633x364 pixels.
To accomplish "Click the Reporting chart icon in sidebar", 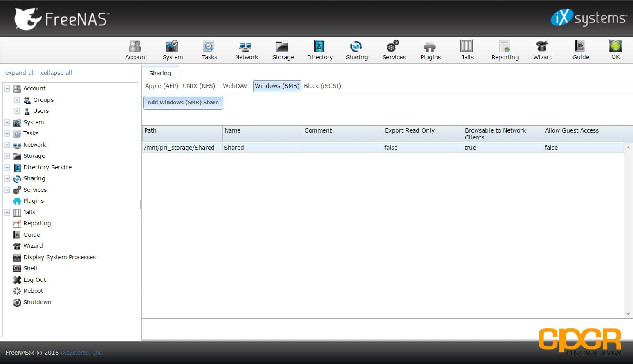I will (x=17, y=224).
